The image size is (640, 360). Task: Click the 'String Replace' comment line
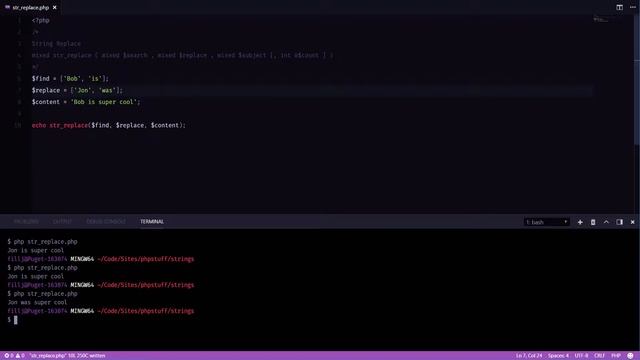[x=56, y=44]
